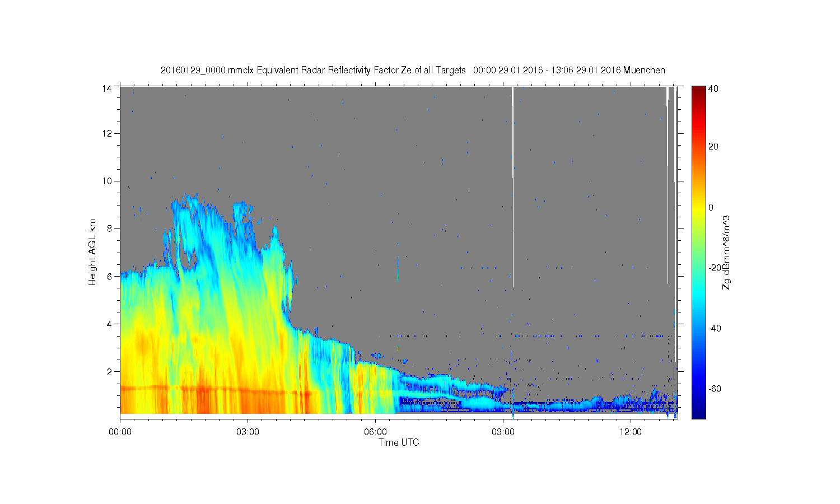840x504 pixels.
Task: Click the plot title text
Action: (x=413, y=70)
